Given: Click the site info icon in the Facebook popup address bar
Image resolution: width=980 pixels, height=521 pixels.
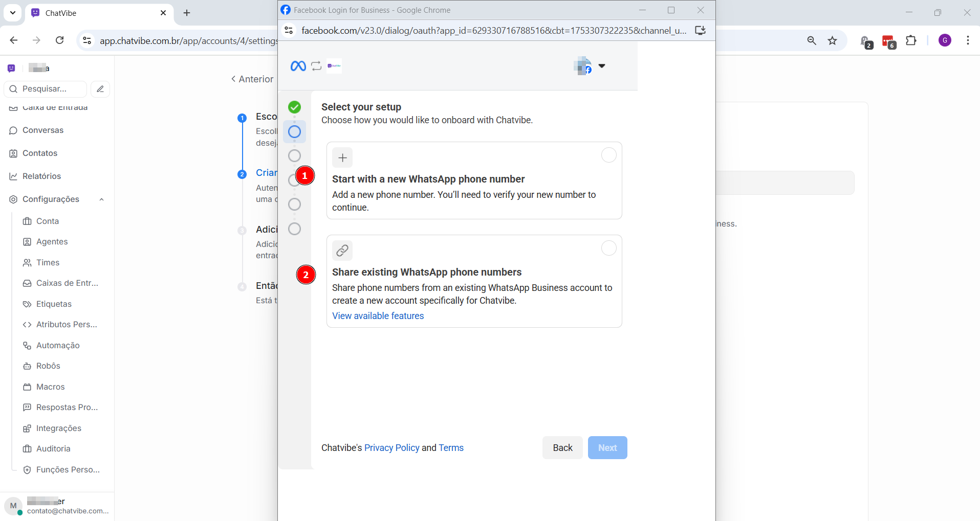Looking at the screenshot, I should (x=289, y=31).
